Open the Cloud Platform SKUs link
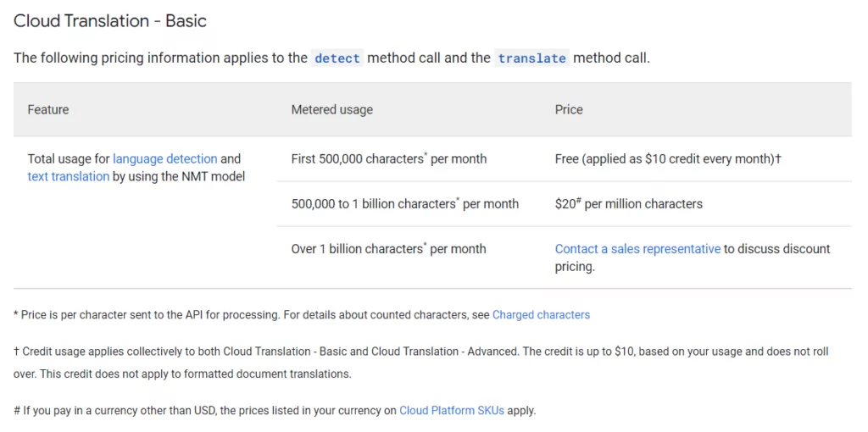 [452, 411]
